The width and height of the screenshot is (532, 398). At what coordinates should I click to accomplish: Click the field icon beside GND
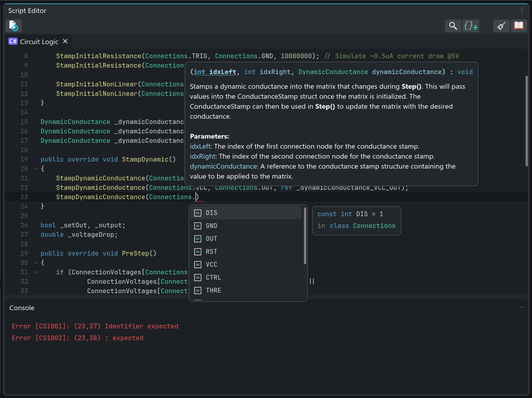pyautogui.click(x=198, y=226)
